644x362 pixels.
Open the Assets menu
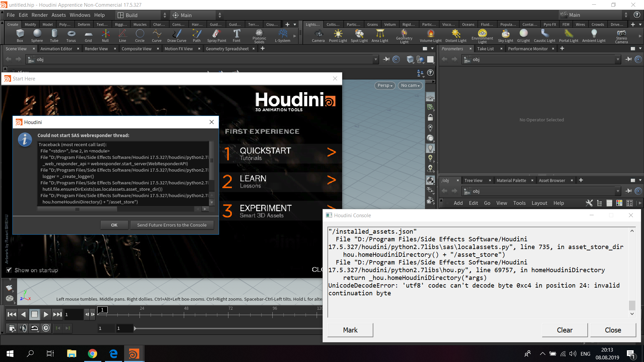[x=59, y=15]
